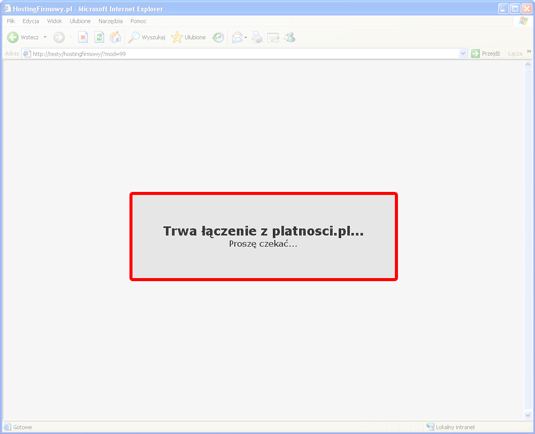Image resolution: width=535 pixels, height=434 pixels.
Task: Click the Edit toolbar icon
Action: point(273,37)
